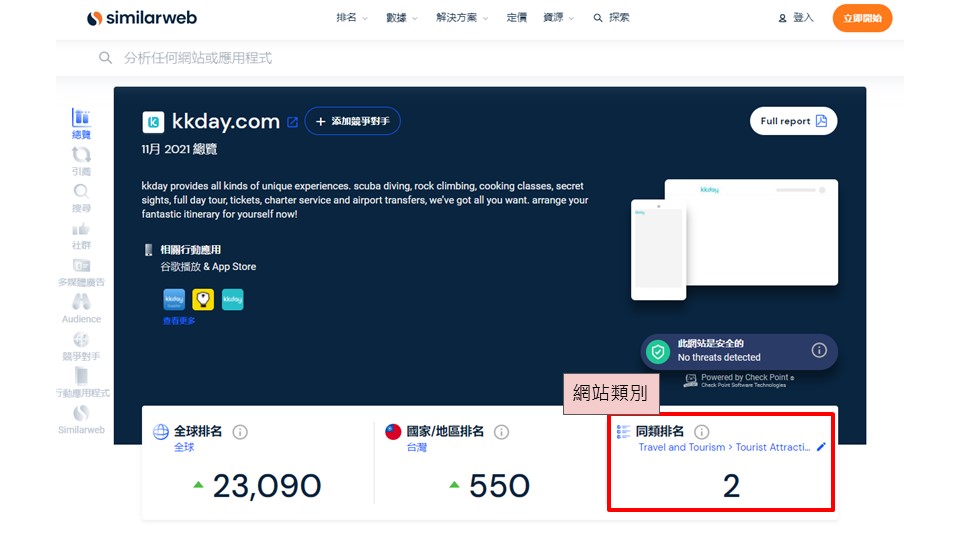Open the 搜尋 sidebar section
This screenshot has height=540, width=960.
81,198
